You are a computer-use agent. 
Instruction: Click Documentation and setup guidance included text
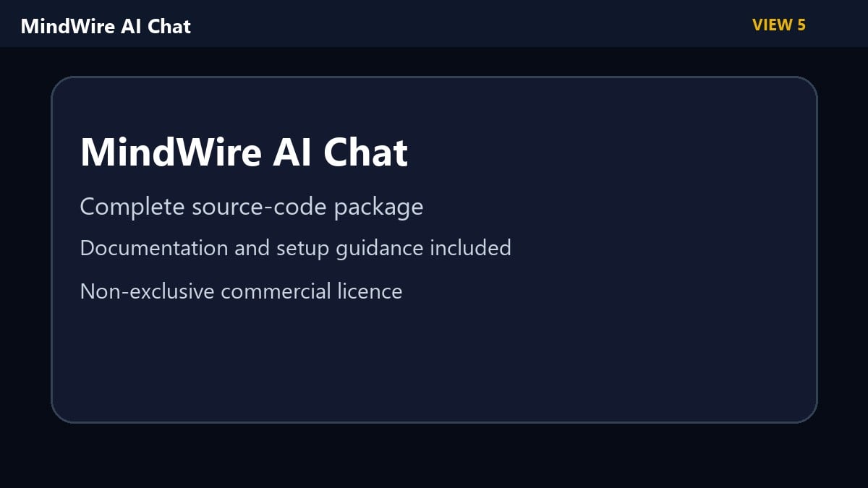[295, 248]
